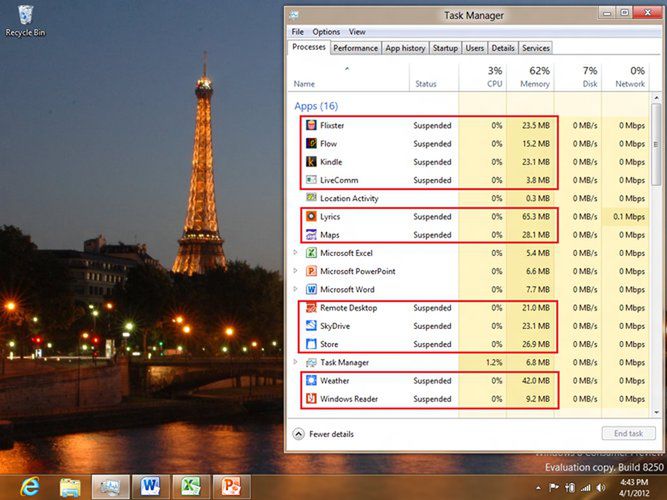Click the LiveComm app icon

[x=311, y=180]
